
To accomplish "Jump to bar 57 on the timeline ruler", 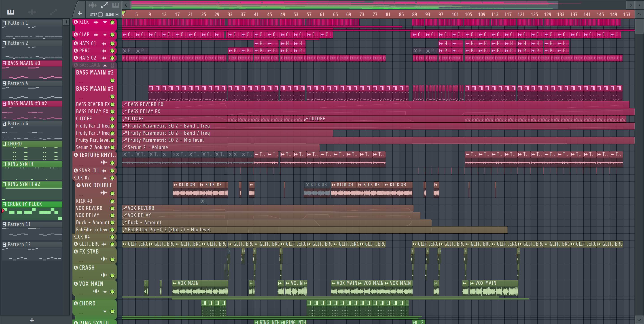I will coord(309,15).
